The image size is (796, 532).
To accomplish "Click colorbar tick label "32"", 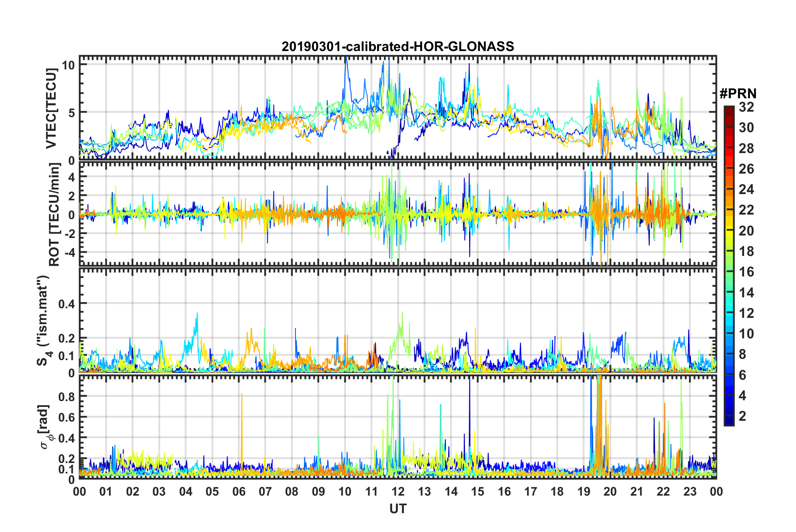I will pyautogui.click(x=746, y=107).
